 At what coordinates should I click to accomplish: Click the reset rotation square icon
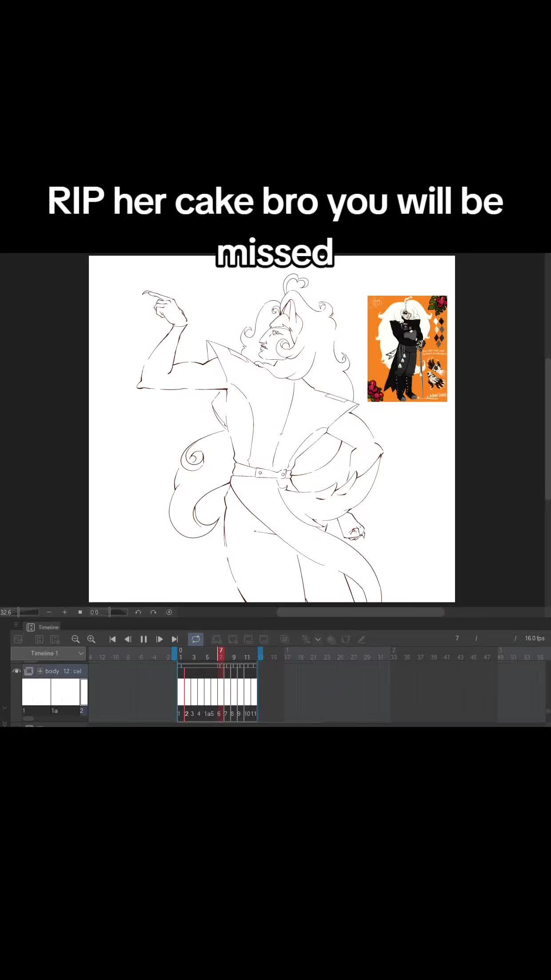80,612
